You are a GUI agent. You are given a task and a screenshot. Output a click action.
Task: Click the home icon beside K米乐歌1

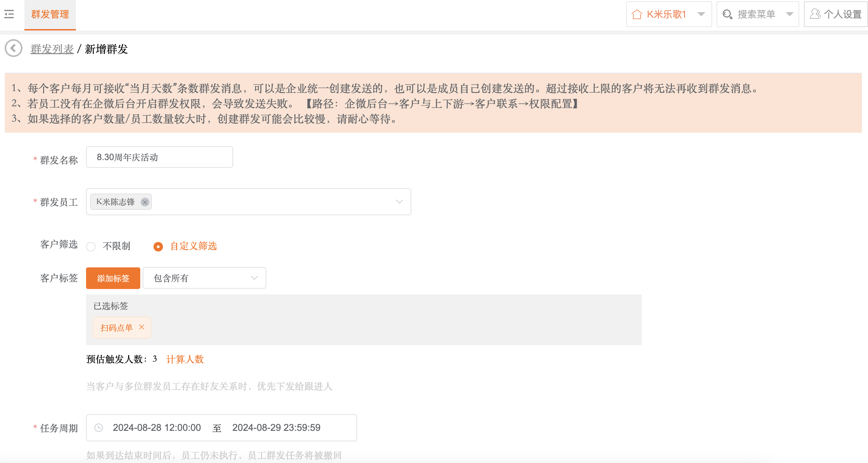pyautogui.click(x=637, y=14)
